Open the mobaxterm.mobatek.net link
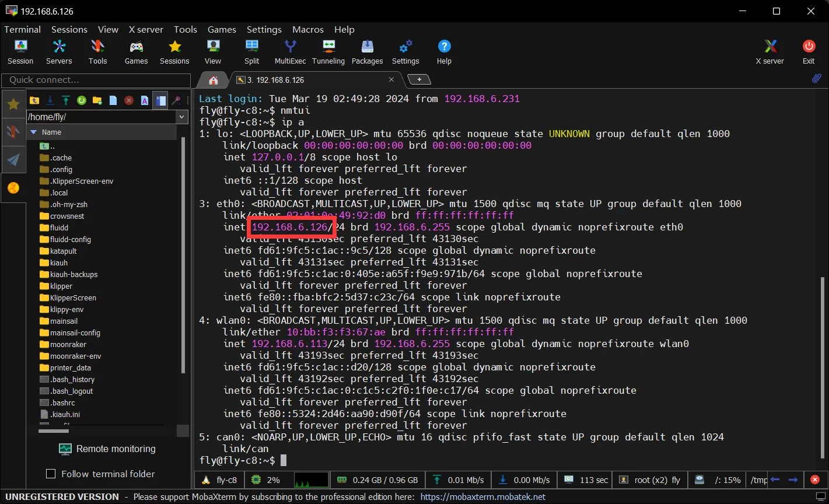829x504 pixels. tap(482, 497)
